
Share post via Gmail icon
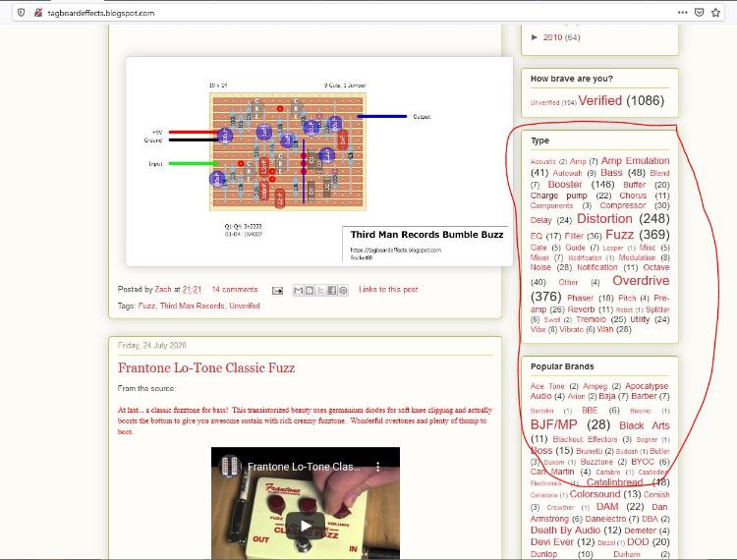tap(299, 290)
